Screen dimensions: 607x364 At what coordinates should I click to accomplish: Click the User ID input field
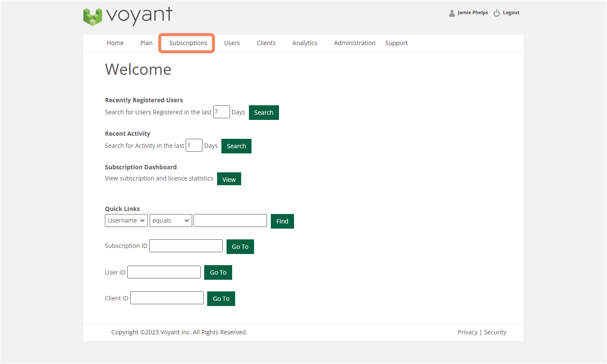pyautogui.click(x=164, y=272)
